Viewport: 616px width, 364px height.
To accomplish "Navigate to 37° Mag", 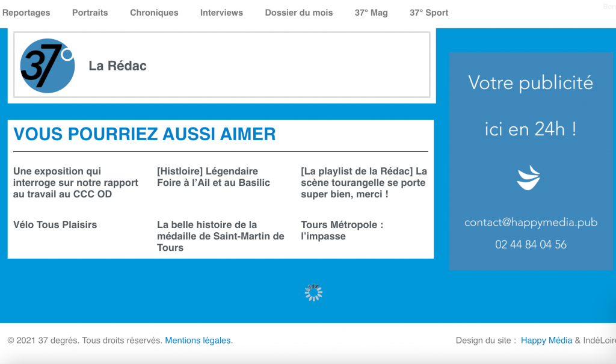I will [371, 13].
